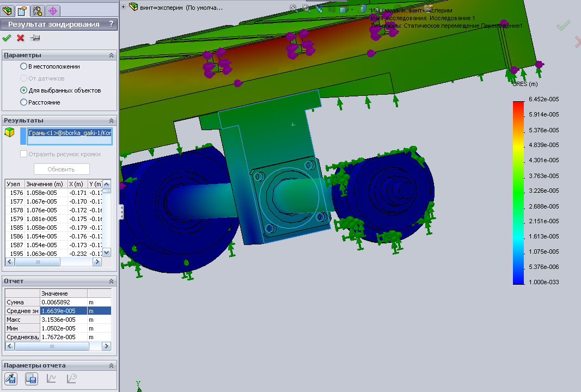Click the Section View icon
Viewport: 581px width, 392px height.
(331, 9)
